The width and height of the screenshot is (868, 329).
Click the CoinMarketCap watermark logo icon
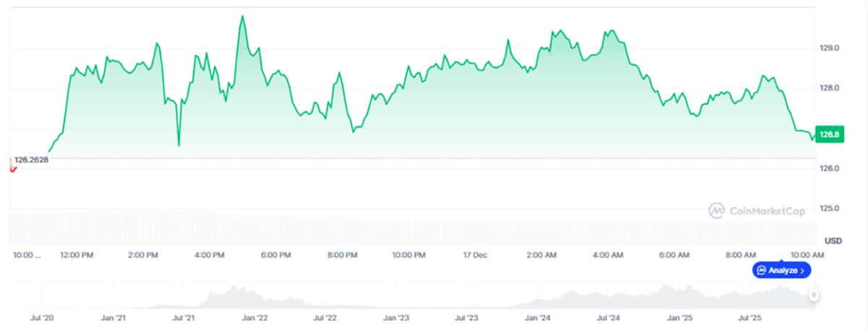coord(716,210)
